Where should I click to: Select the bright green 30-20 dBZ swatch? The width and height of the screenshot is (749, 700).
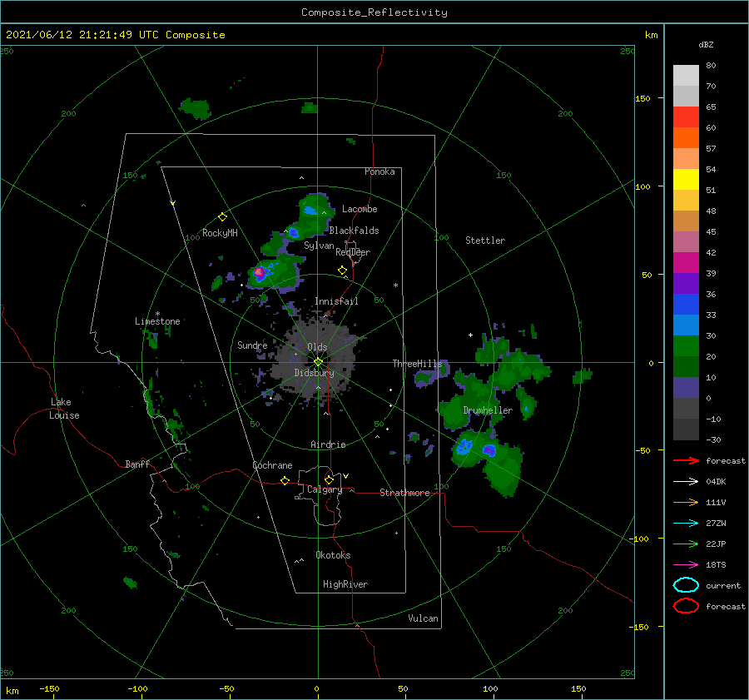click(x=686, y=346)
